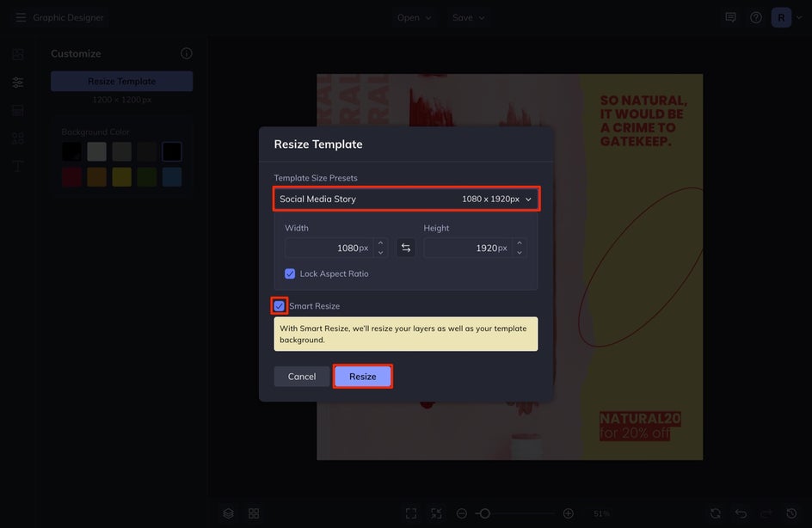Open the Graphics sidebar icon
This screenshot has height=528, width=812.
tap(18, 138)
